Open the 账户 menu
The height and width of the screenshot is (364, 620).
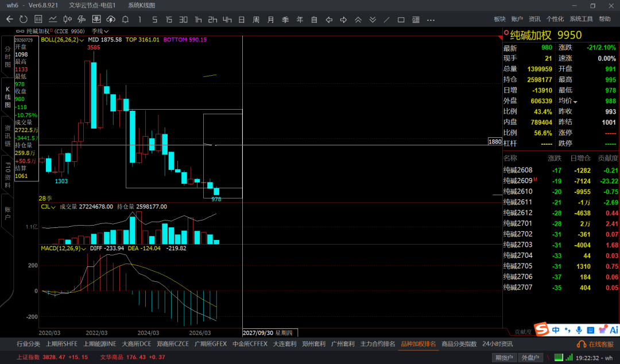coord(517,19)
